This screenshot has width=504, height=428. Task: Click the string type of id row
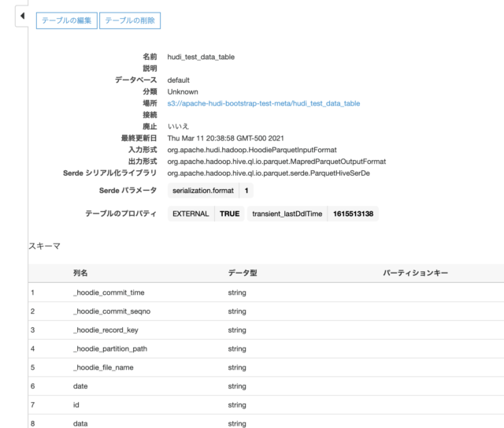pos(237,405)
